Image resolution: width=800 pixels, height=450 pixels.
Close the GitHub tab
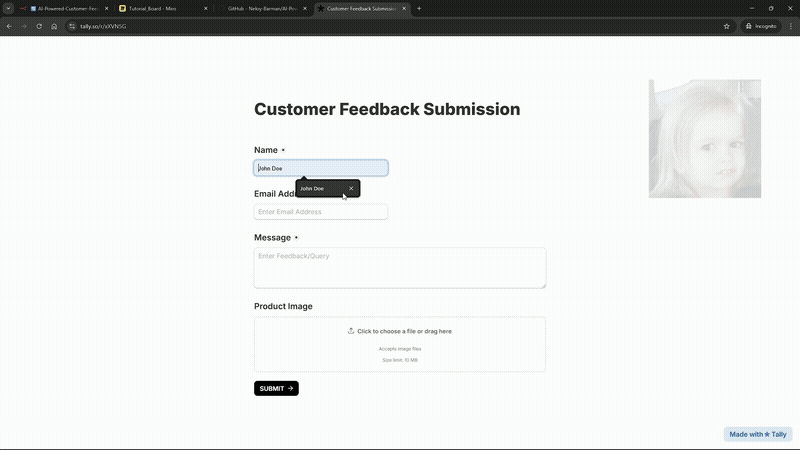[305, 8]
